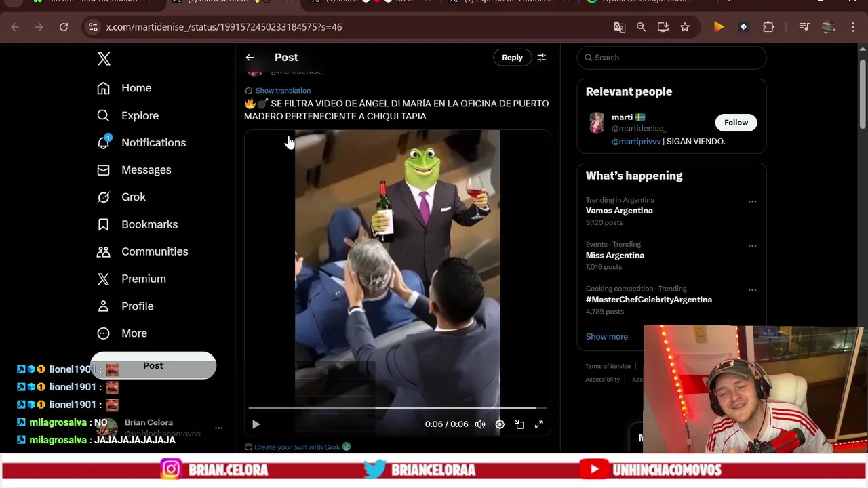868x488 pixels.
Task: Open options for Miss Argentina trend
Action: pyautogui.click(x=752, y=246)
